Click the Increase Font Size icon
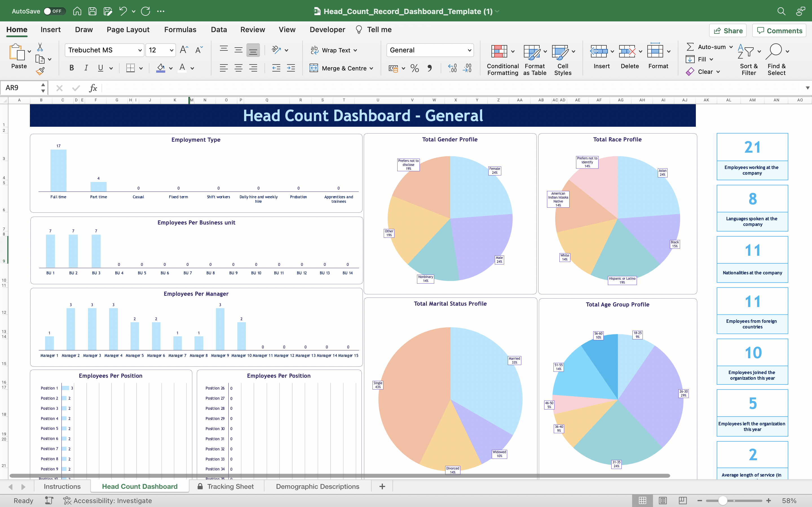The height and width of the screenshot is (507, 812). point(184,50)
